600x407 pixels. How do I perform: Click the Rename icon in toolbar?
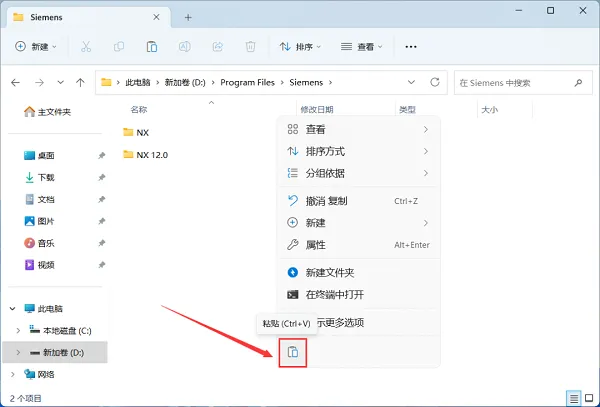click(x=185, y=47)
